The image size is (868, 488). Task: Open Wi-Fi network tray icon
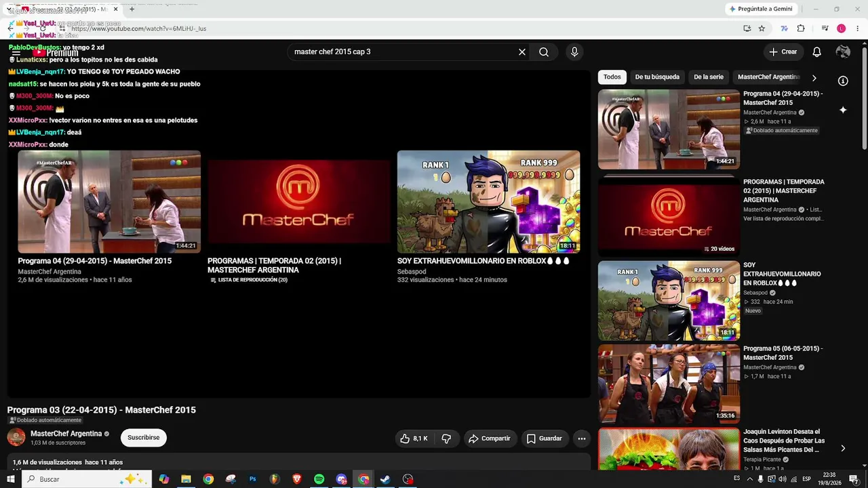coord(793,479)
